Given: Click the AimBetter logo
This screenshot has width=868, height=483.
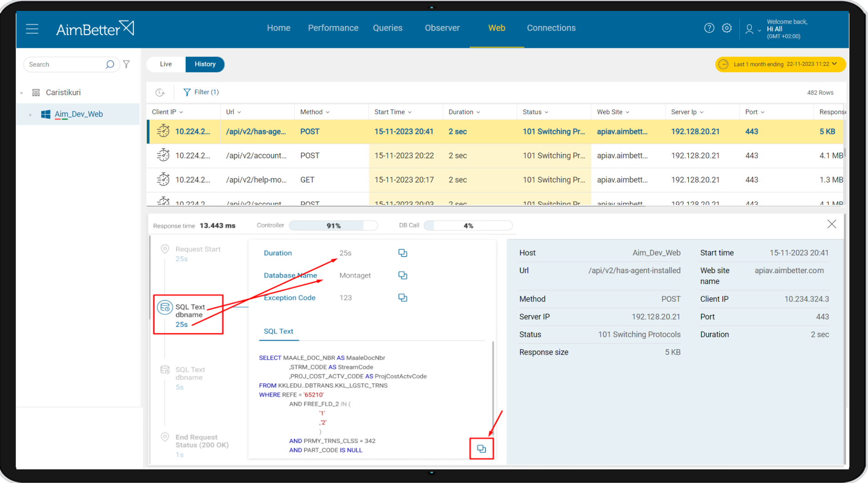Looking at the screenshot, I should (95, 29).
